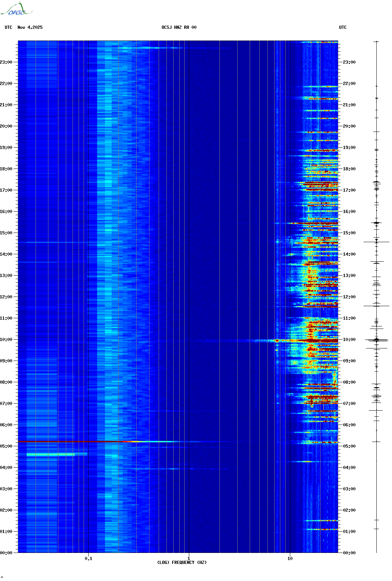Image resolution: width=392 pixels, height=581 pixels.
Task: Click the 0.1 frequency axis label
Action: click(88, 559)
